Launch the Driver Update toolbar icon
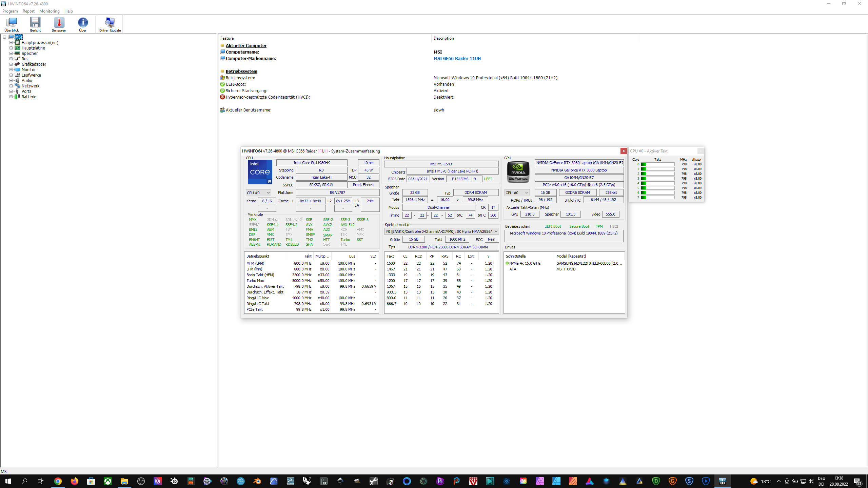868x488 pixels. pos(110,24)
